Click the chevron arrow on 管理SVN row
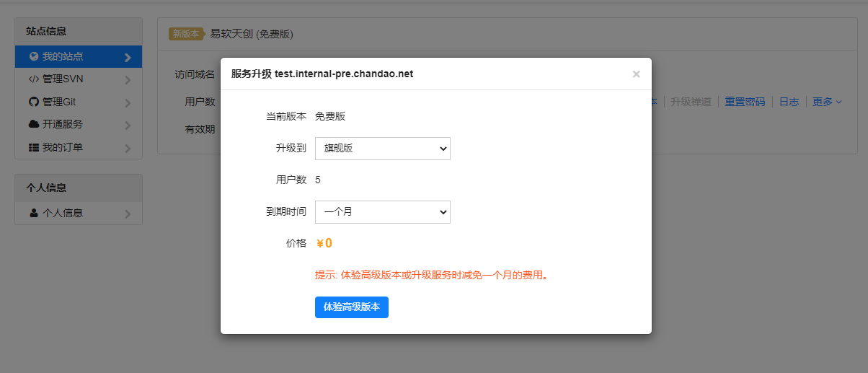This screenshot has width=868, height=373. point(128,80)
